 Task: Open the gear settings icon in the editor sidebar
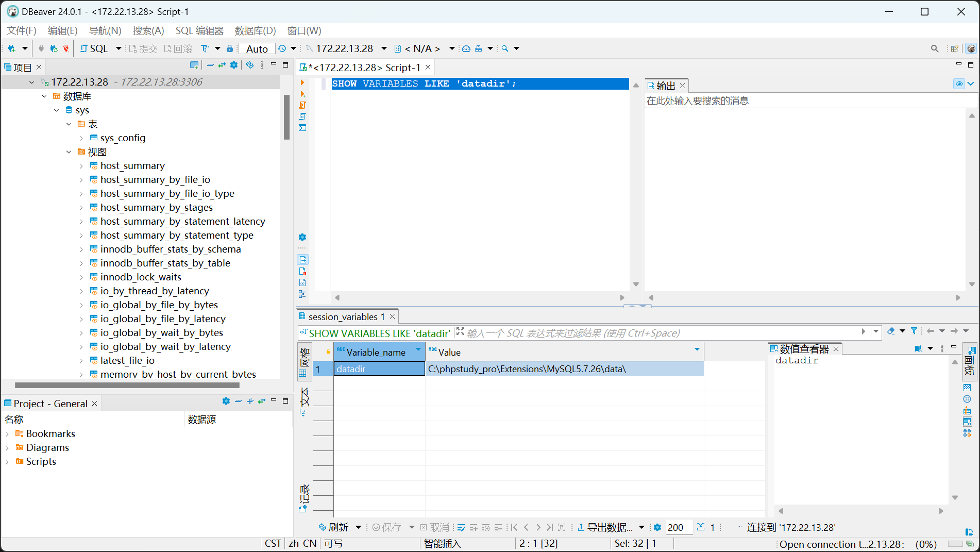(302, 237)
